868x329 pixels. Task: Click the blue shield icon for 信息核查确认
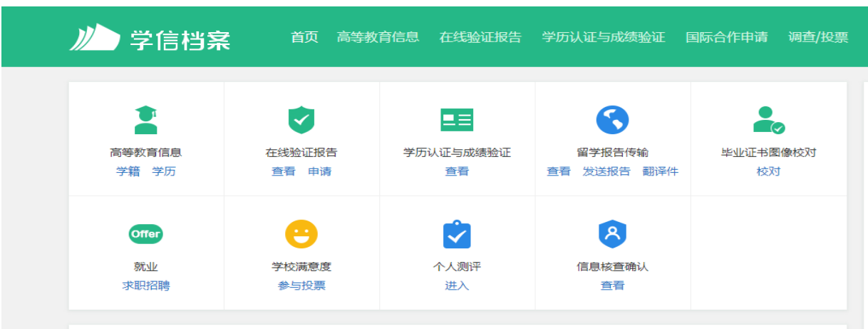pyautogui.click(x=612, y=234)
